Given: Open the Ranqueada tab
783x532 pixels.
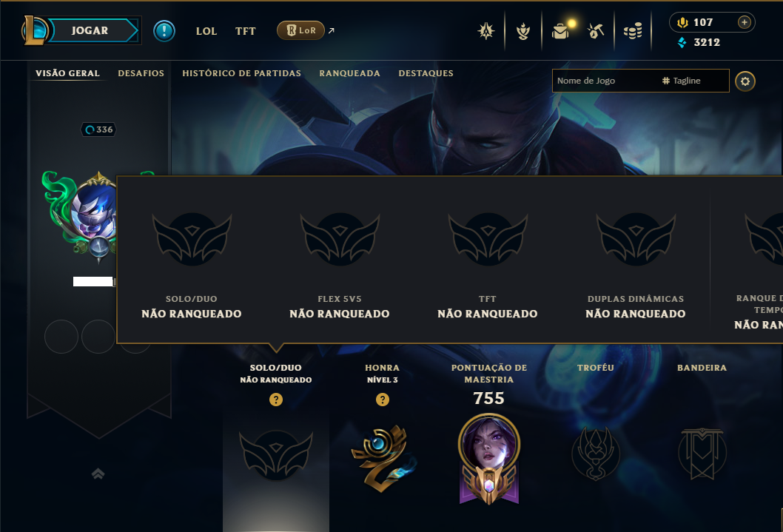Looking at the screenshot, I should [349, 73].
